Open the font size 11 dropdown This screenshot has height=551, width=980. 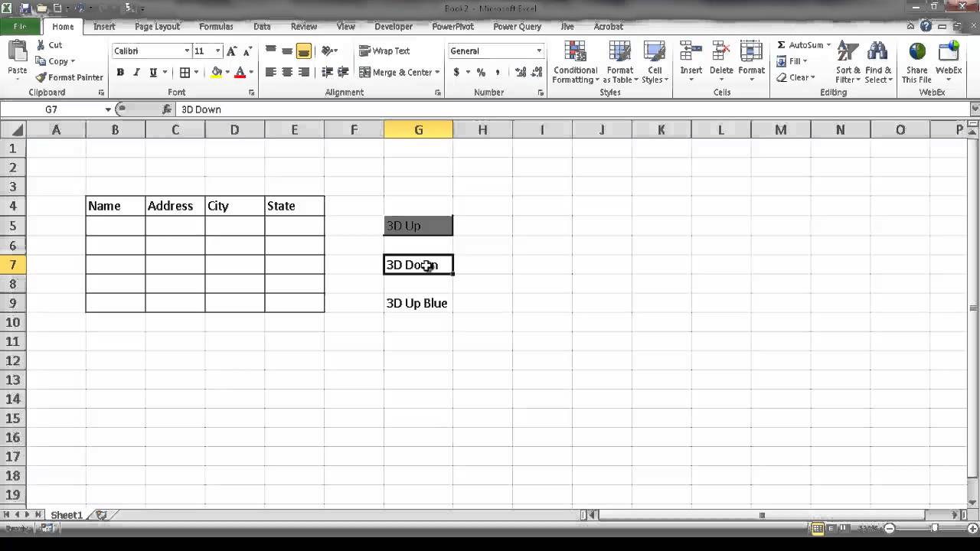coord(217,51)
